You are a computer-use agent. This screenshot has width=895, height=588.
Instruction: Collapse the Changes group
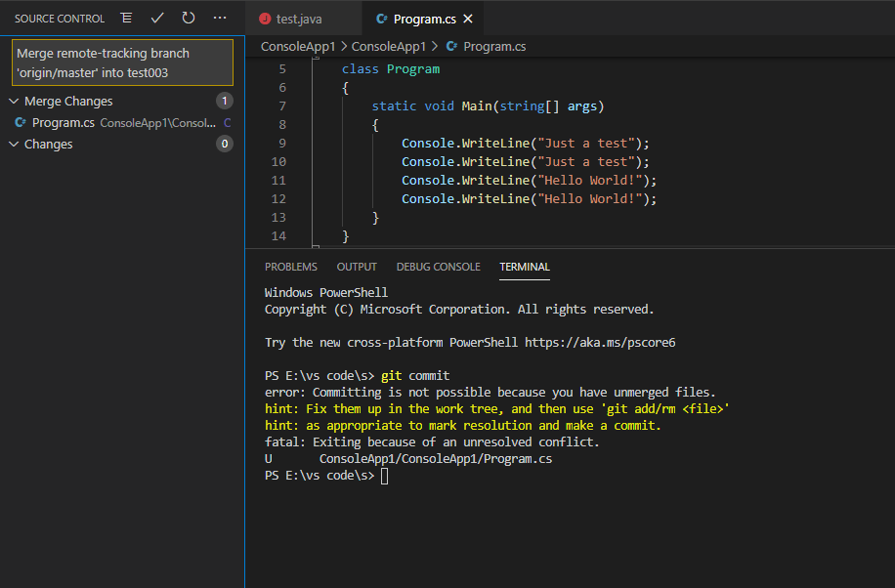pos(14,144)
